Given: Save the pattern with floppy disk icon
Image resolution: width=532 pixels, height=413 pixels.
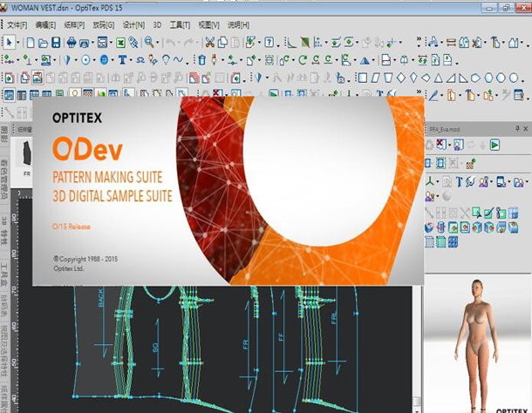Looking at the screenshot, I should [x=56, y=43].
